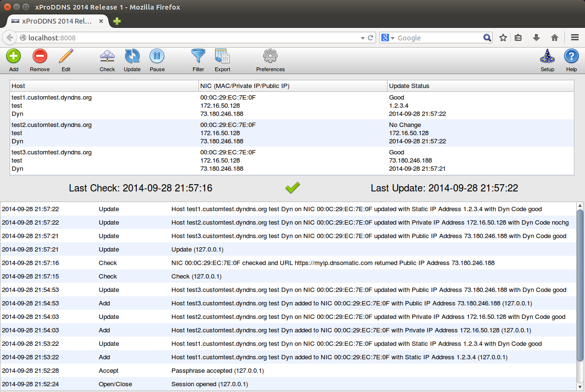
Task: Click 2014-09-28 21:52:24 log timestamp
Action: click(30, 384)
